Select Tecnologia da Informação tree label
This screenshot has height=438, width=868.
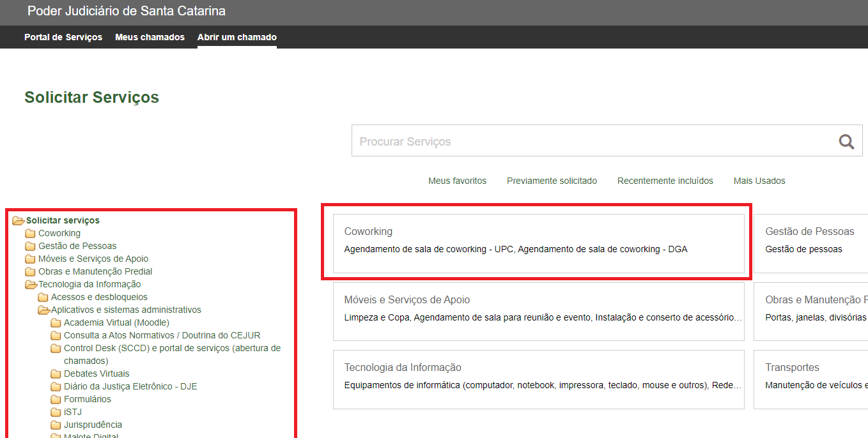tap(89, 284)
